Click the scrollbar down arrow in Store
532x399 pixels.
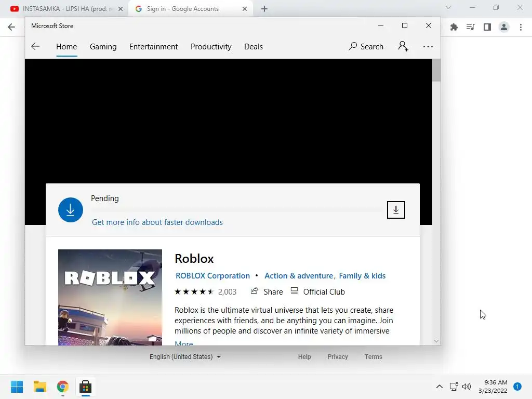point(436,341)
